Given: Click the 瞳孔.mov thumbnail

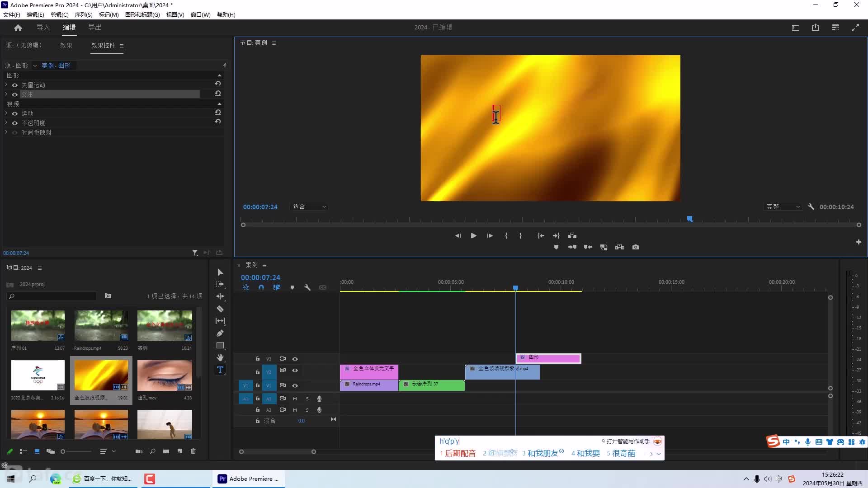Looking at the screenshot, I should [165, 375].
